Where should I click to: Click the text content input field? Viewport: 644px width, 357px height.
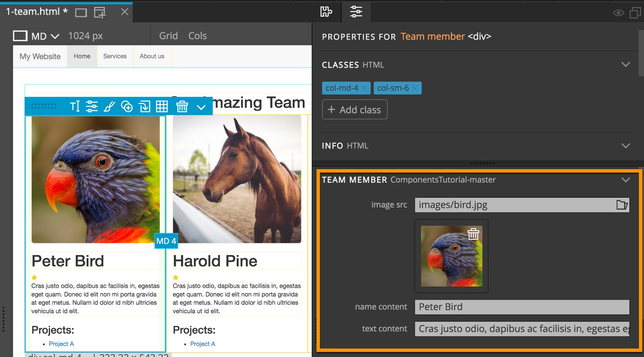[522, 329]
